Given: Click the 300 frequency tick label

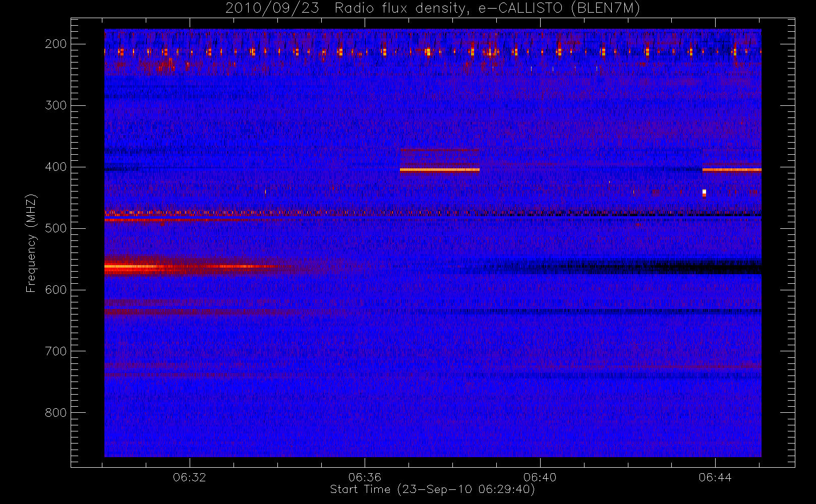Looking at the screenshot, I should [x=56, y=105].
